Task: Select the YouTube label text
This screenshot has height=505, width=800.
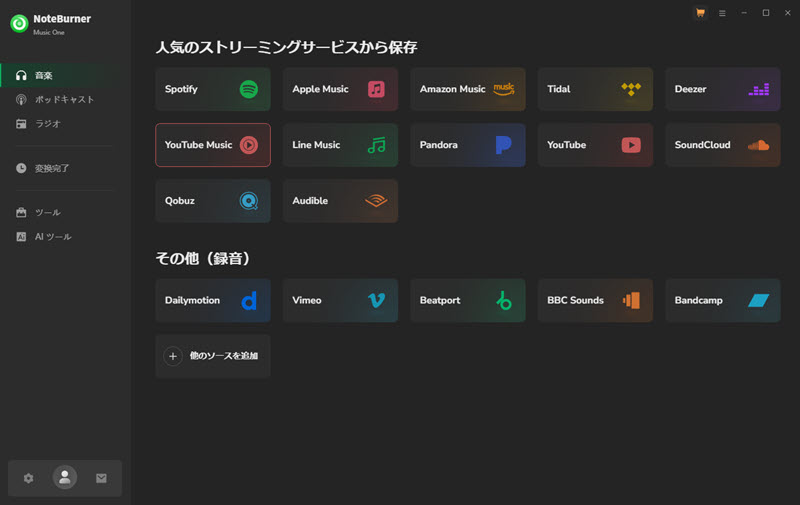Action: click(566, 145)
